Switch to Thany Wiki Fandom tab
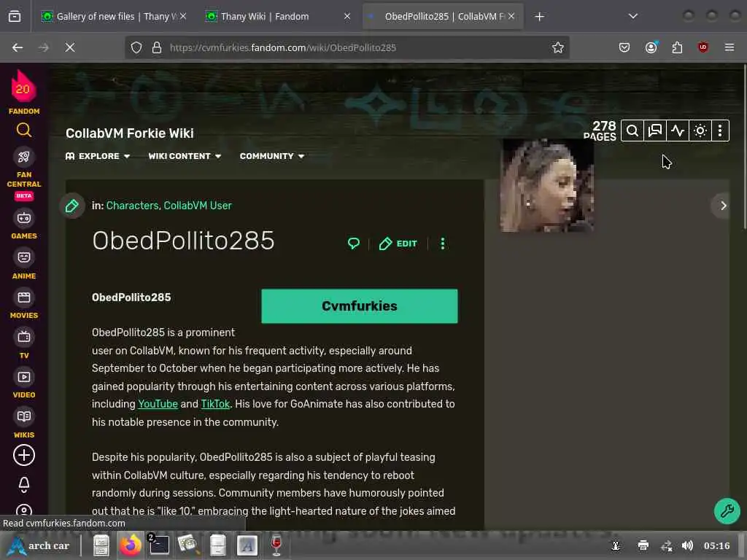The height and width of the screenshot is (560, 747). tap(271, 16)
